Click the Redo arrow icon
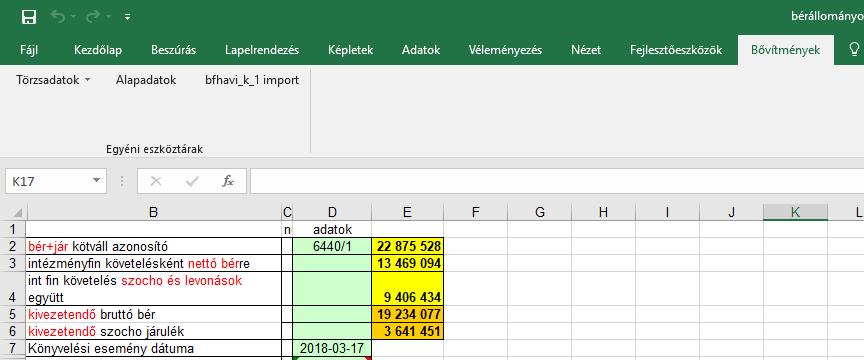 (x=93, y=17)
